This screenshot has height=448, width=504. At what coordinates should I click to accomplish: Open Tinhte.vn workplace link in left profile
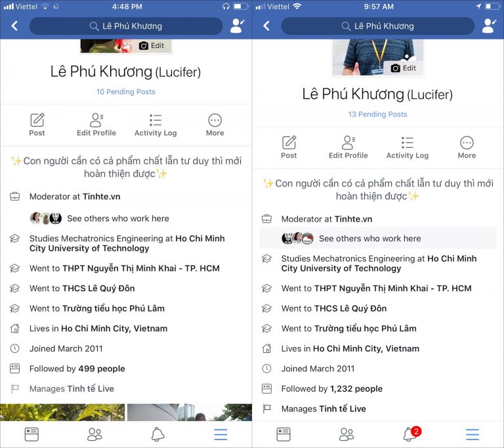[x=102, y=196]
